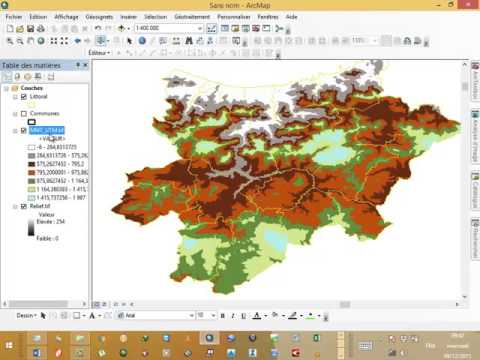Pick the Measure tool icon
480x360 pixels.
coord(176,41)
